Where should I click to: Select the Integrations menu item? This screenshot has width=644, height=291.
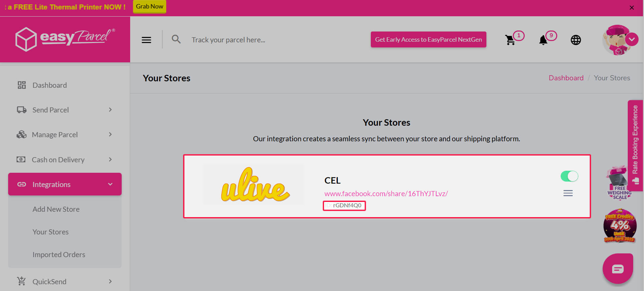[65, 184]
